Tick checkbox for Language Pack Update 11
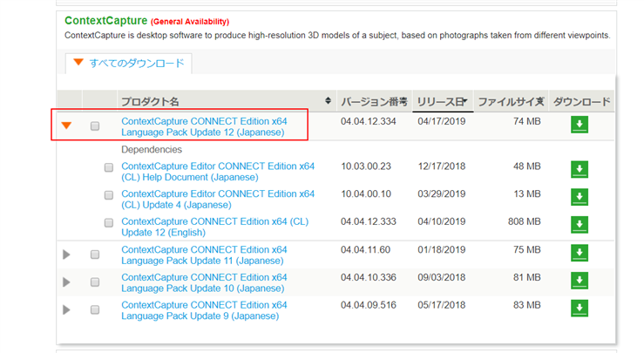644x353 pixels. click(x=95, y=255)
